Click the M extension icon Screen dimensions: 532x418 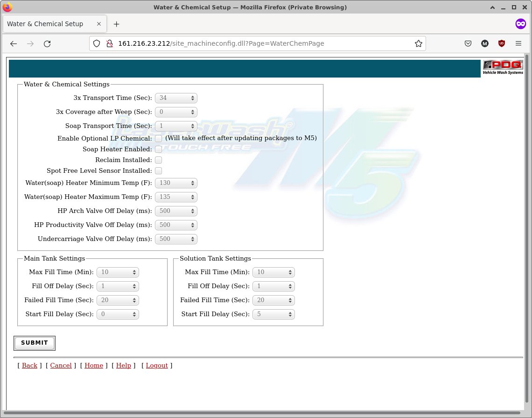(485, 43)
